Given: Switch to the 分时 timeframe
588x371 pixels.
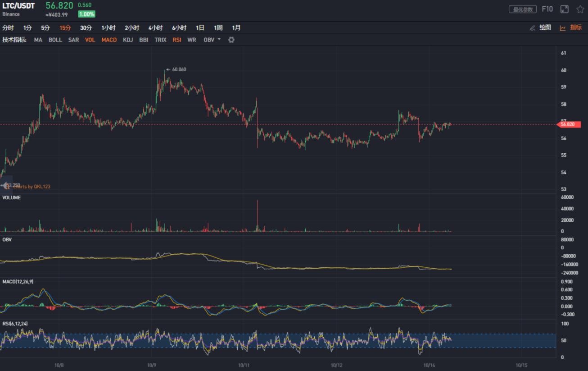Looking at the screenshot, I should pos(8,27).
